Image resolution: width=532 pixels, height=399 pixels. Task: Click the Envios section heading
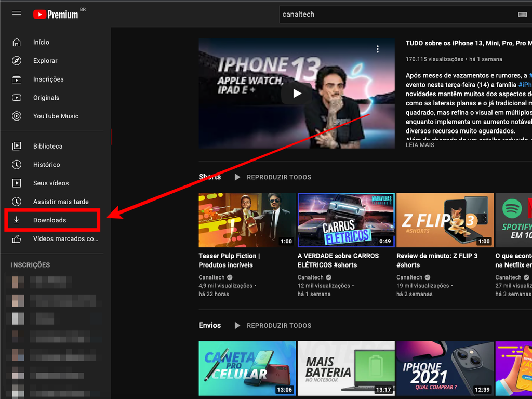tap(210, 325)
